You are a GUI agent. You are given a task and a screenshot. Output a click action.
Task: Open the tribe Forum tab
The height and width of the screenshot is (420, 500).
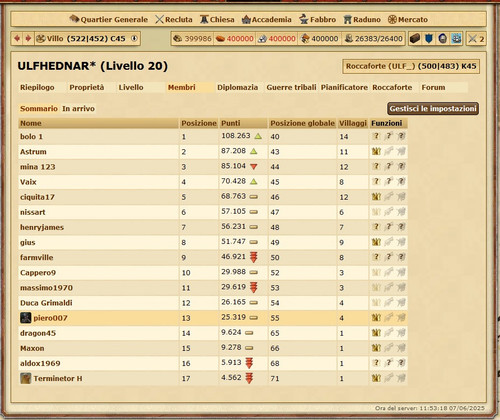[433, 87]
